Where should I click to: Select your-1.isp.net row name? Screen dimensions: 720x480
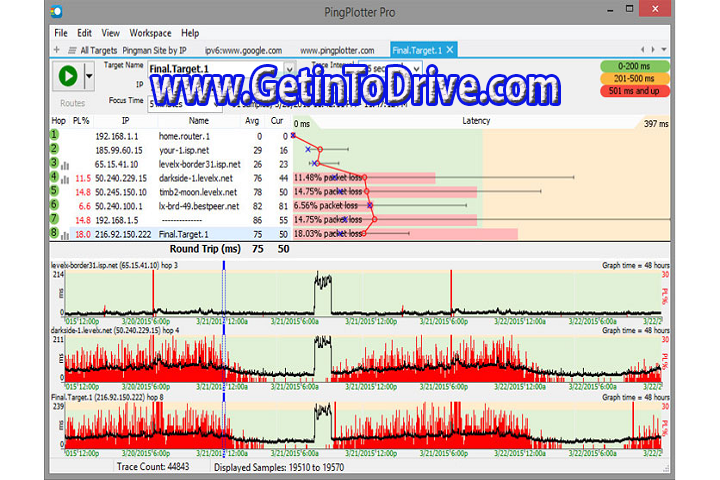click(184, 150)
